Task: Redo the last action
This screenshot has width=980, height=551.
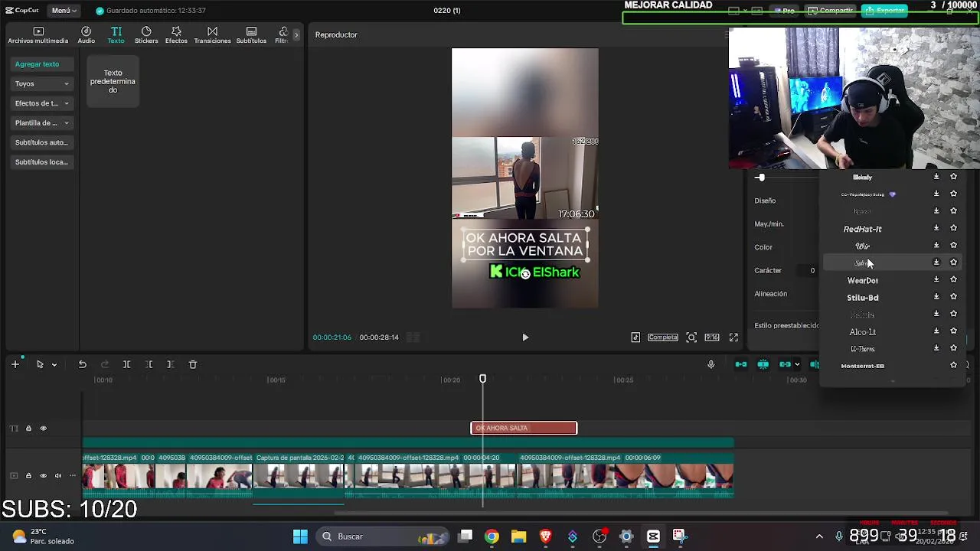Action: pos(105,364)
